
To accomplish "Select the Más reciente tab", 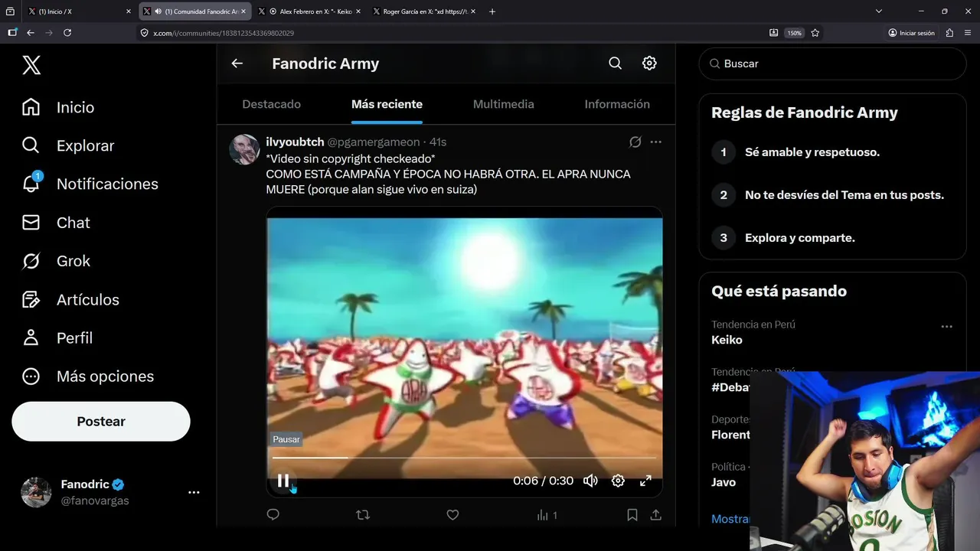I will (387, 104).
